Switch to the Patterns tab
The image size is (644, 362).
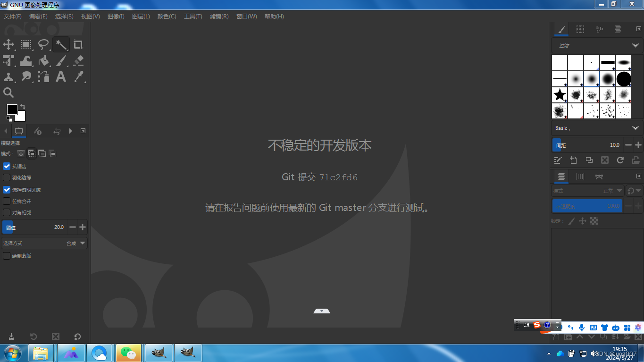click(580, 29)
